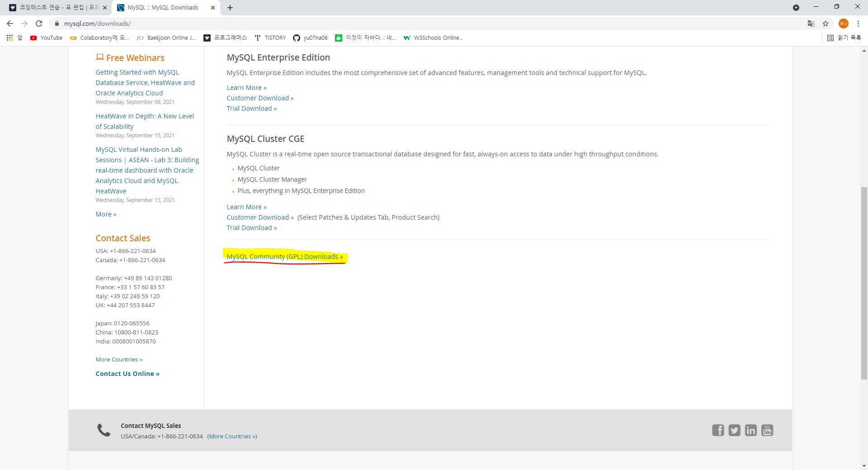868x470 pixels.
Task: Click the Free Webinars heading
Action: [130, 58]
